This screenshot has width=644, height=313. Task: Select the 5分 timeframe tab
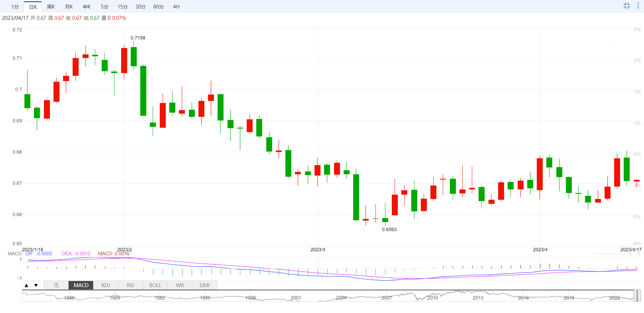tap(104, 7)
